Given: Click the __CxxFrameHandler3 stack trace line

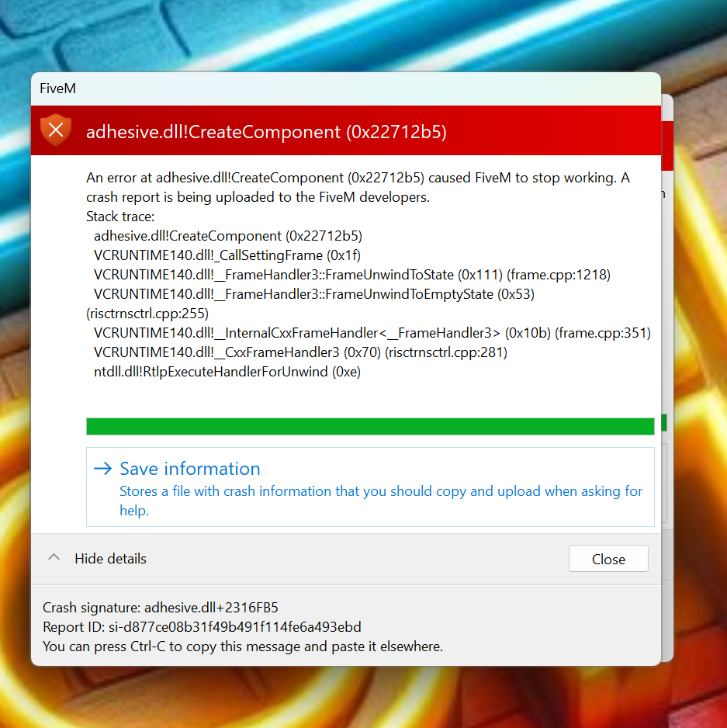Looking at the screenshot, I should [300, 352].
